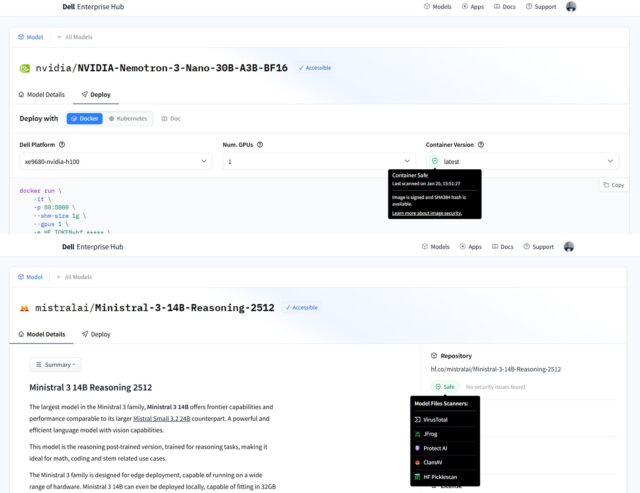Open the Dell Platform dropdown showing xe9680-nvidia-h100
The width and height of the screenshot is (640, 493).
pyautogui.click(x=115, y=161)
